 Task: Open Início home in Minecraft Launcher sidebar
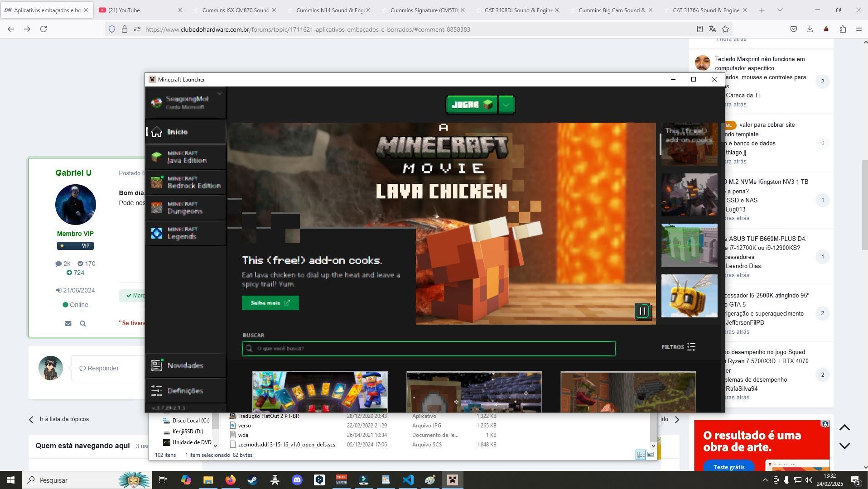pyautogui.click(x=185, y=132)
